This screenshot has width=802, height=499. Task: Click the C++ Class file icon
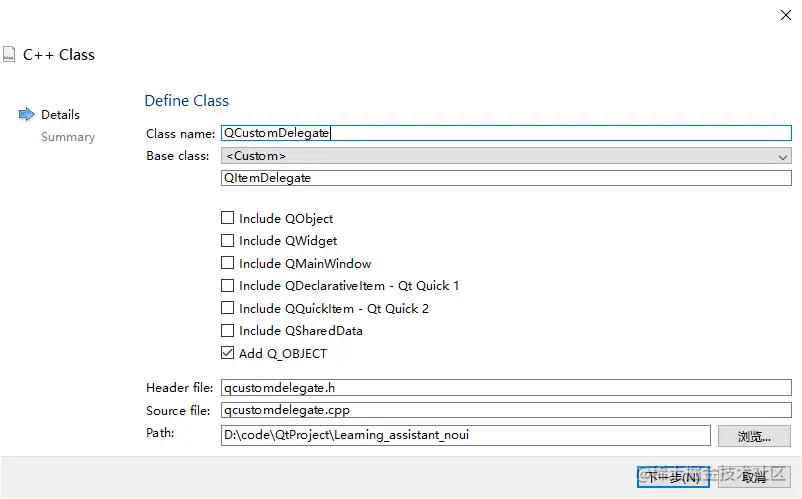tap(9, 54)
